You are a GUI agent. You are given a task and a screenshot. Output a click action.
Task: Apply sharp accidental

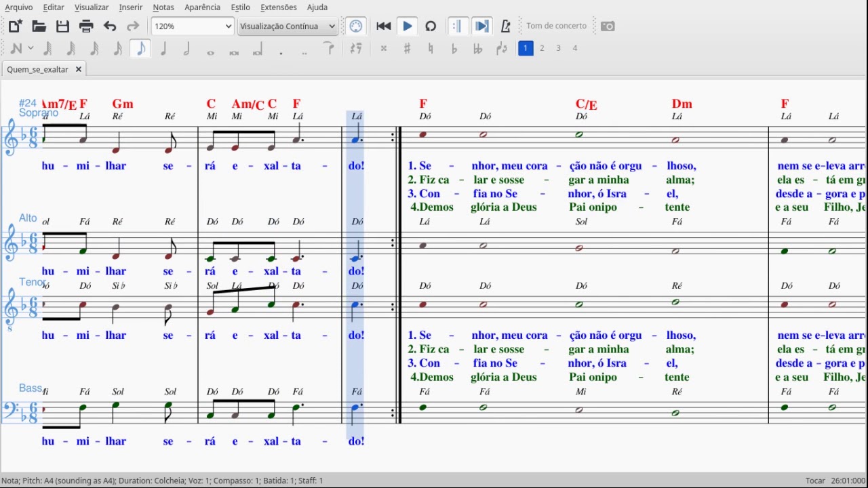[x=407, y=48]
